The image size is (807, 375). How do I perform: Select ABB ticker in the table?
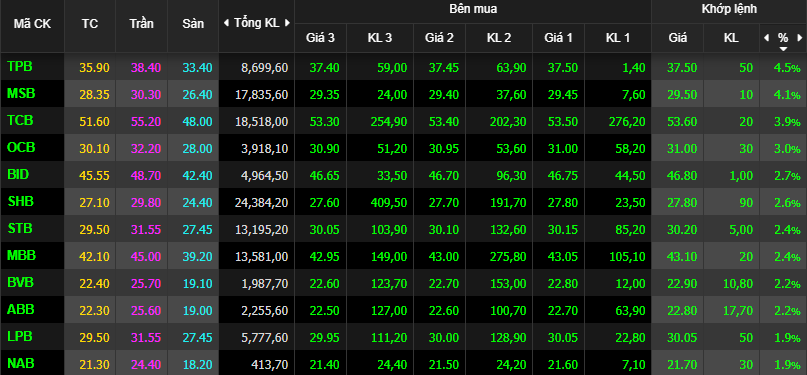click(x=20, y=310)
